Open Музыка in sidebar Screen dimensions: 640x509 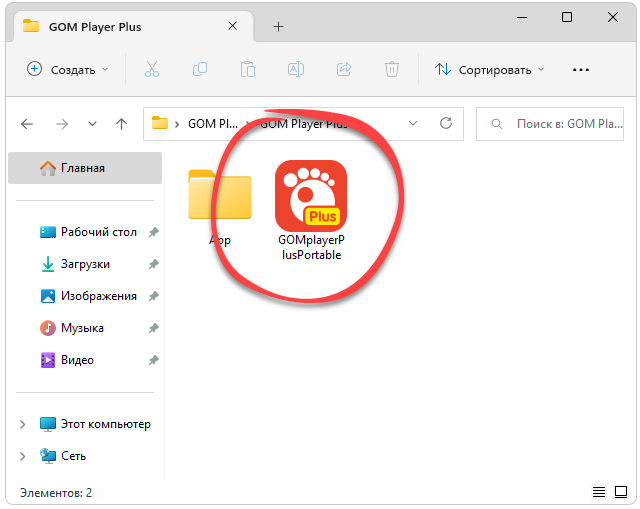tap(82, 328)
